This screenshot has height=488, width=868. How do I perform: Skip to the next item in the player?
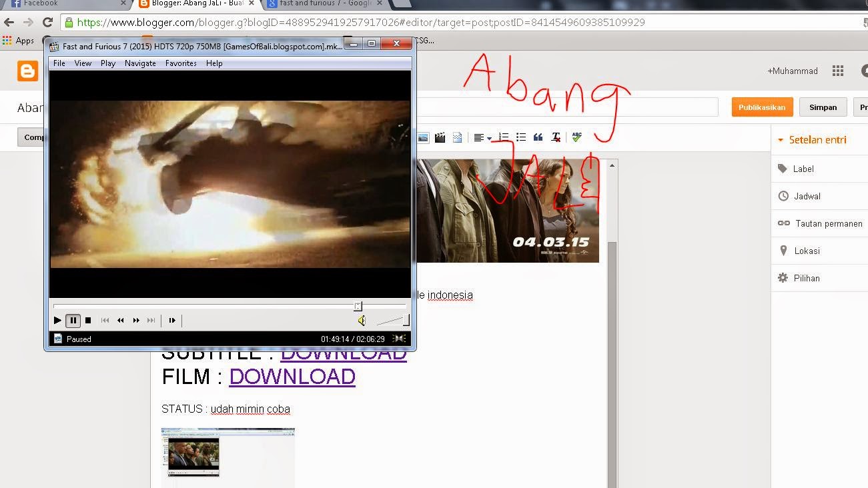(151, 321)
